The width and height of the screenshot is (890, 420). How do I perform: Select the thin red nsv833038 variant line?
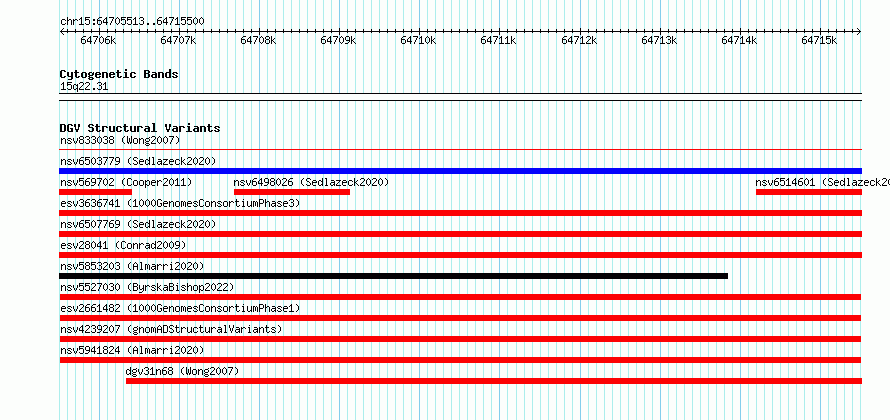click(461, 150)
